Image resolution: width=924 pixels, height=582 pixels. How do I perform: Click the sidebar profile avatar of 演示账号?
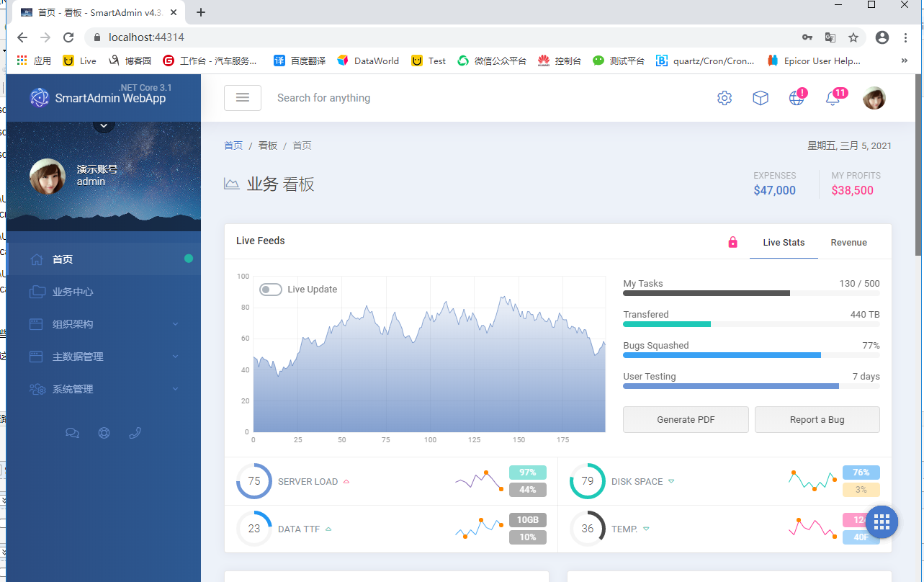click(48, 176)
